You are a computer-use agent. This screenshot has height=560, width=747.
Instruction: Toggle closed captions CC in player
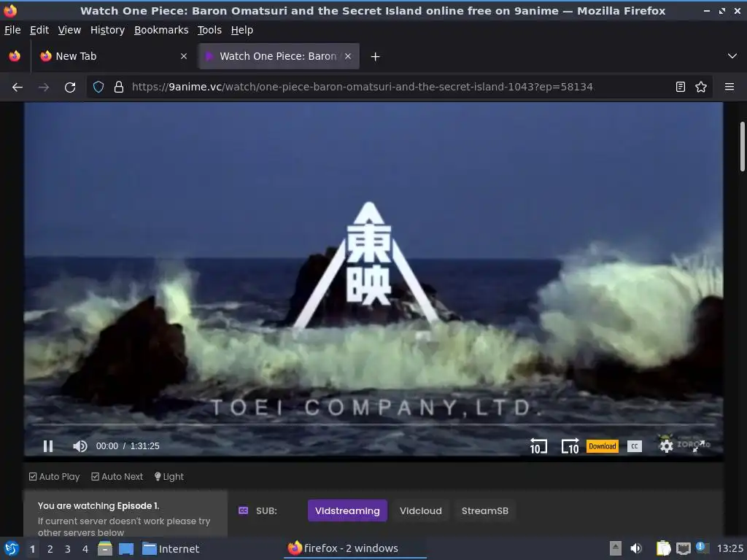(634, 446)
